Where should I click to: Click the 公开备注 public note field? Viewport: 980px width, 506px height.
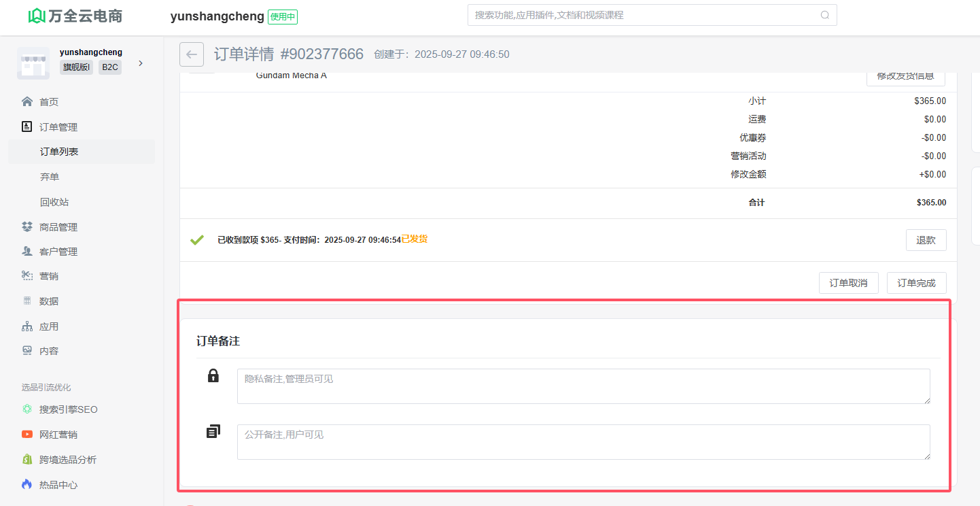pos(583,442)
